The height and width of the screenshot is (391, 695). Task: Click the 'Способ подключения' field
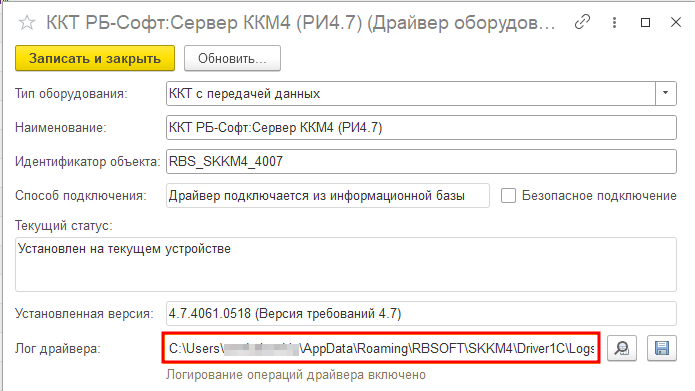coord(328,196)
